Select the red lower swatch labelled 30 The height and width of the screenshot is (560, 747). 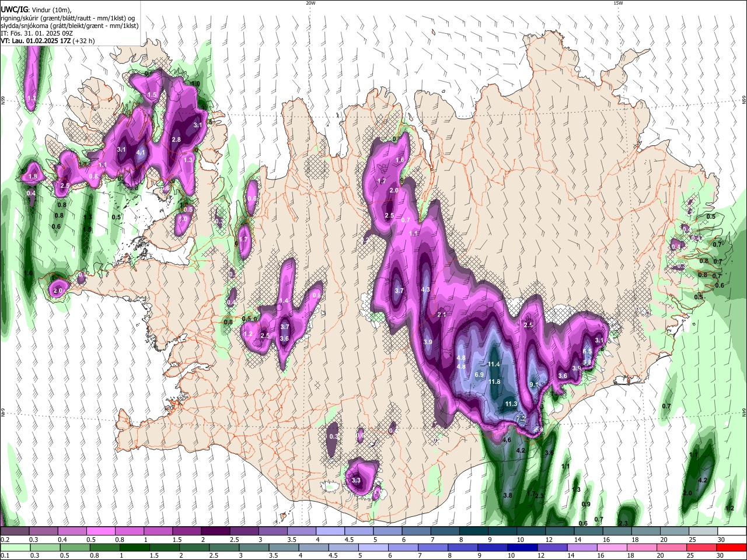tap(731, 547)
